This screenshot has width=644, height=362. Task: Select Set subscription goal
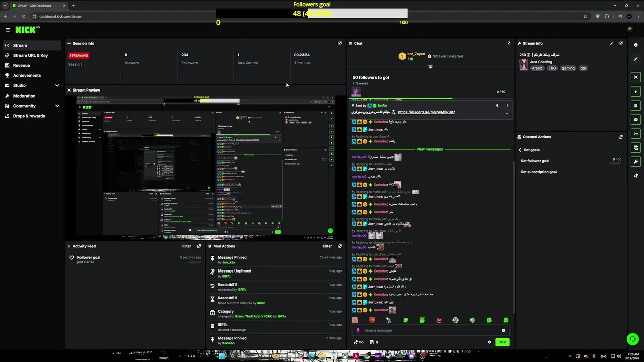538,172
